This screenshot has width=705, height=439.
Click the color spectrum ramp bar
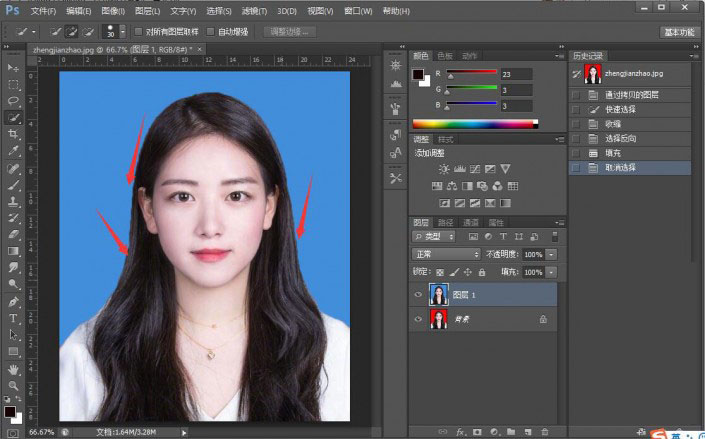(474, 124)
